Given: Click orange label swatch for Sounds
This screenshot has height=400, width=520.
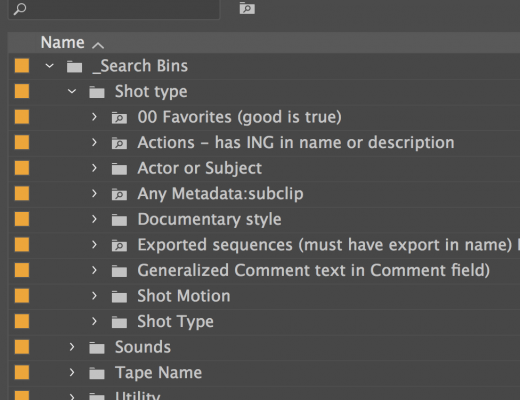Looking at the screenshot, I should [x=22, y=347].
